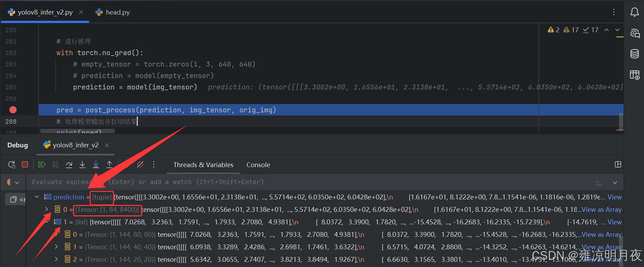Show the 17 weak warnings indicator
The image size is (644, 267).
point(571,30)
